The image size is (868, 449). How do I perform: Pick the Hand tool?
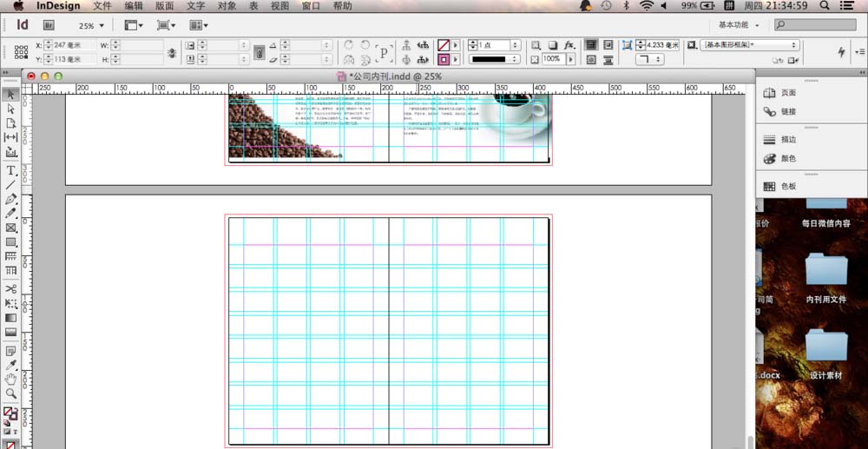[x=11, y=380]
